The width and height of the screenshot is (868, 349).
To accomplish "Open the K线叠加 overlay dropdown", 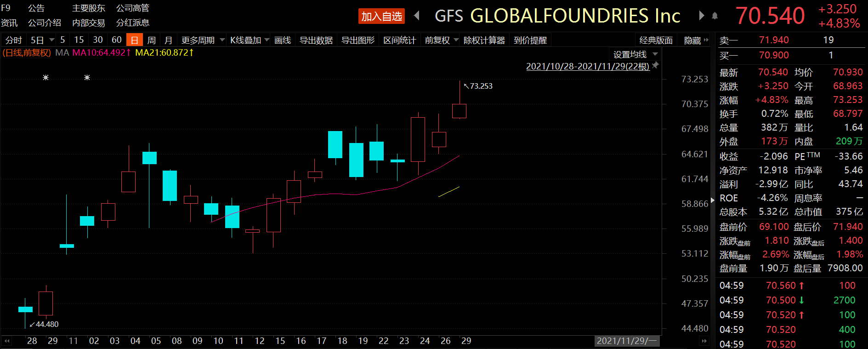I will tap(267, 40).
